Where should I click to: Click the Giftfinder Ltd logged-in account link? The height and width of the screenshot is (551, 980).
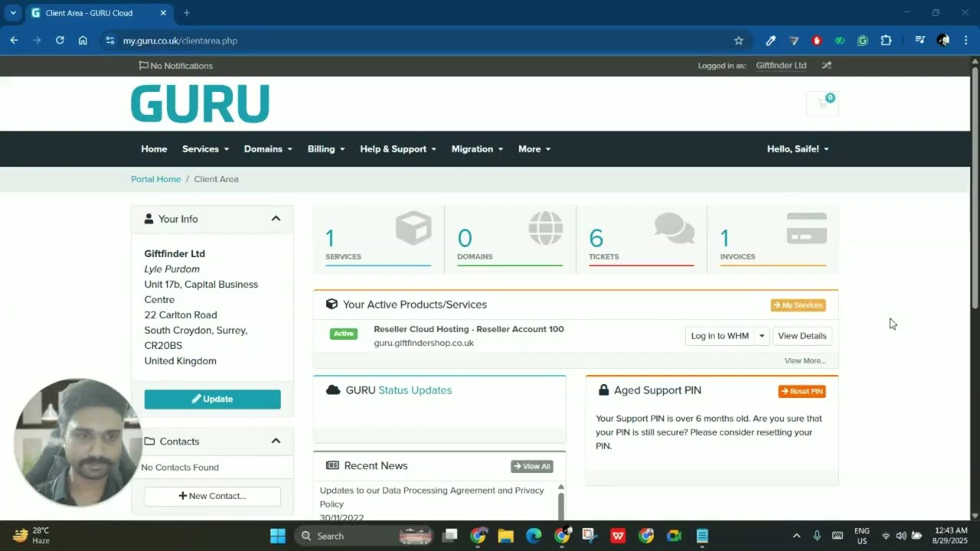tap(781, 66)
